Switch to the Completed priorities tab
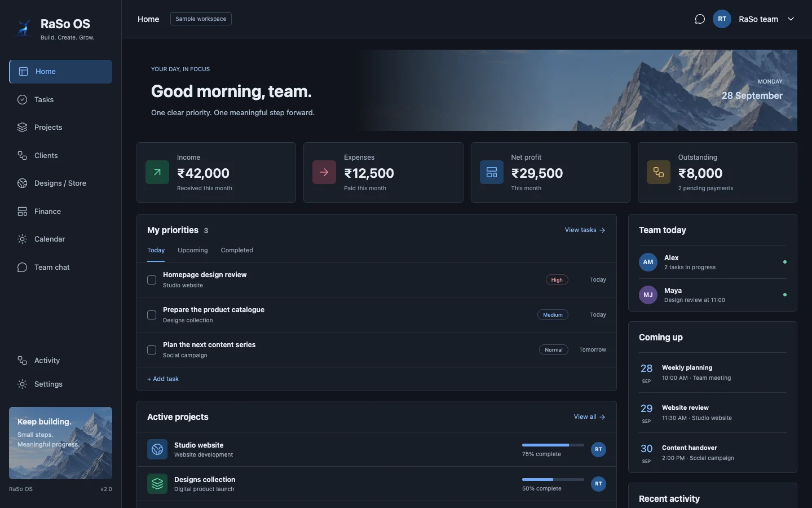Image resolution: width=812 pixels, height=508 pixels. (237, 251)
